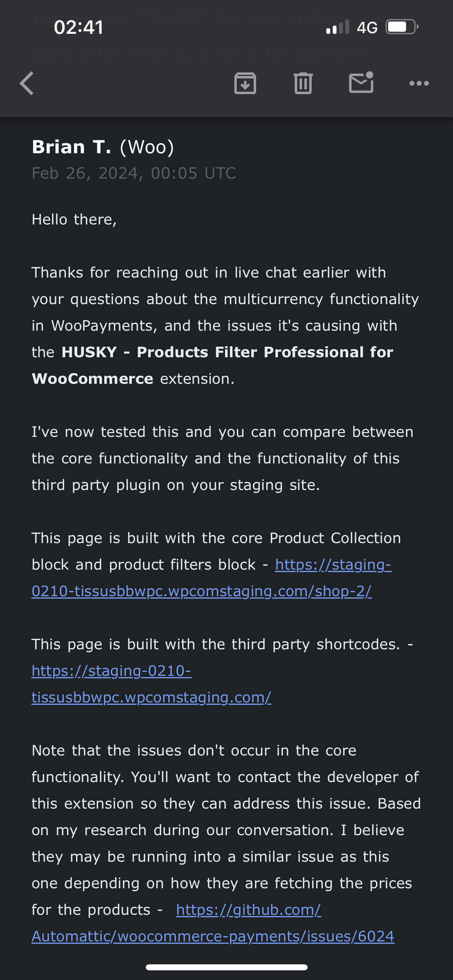This screenshot has height=980, width=453.
Task: Tap the 'Thanks for reaching out' opening line
Action: coord(209,273)
